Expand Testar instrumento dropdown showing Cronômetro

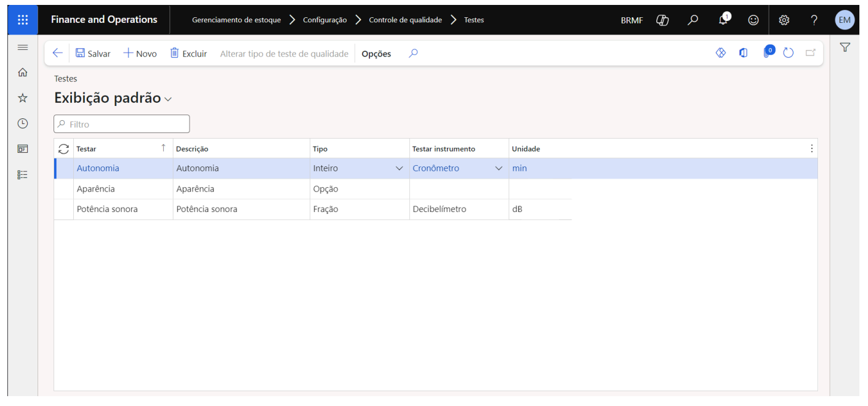pos(499,169)
